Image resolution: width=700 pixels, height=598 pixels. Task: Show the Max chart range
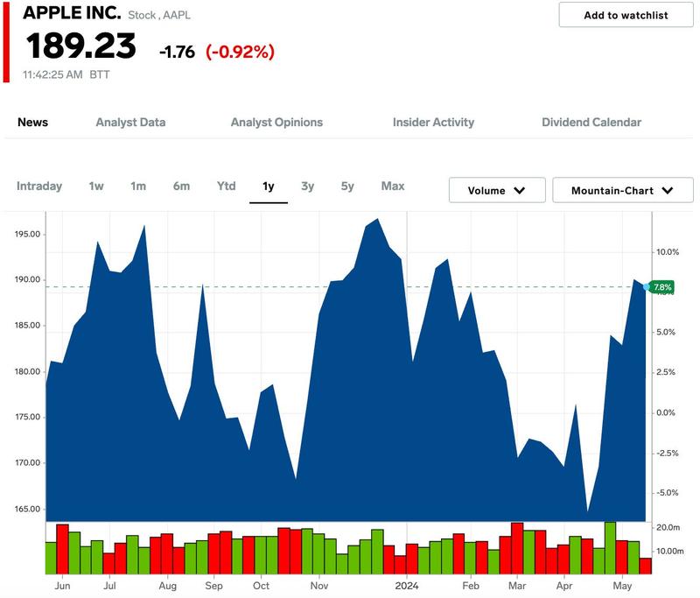[392, 186]
